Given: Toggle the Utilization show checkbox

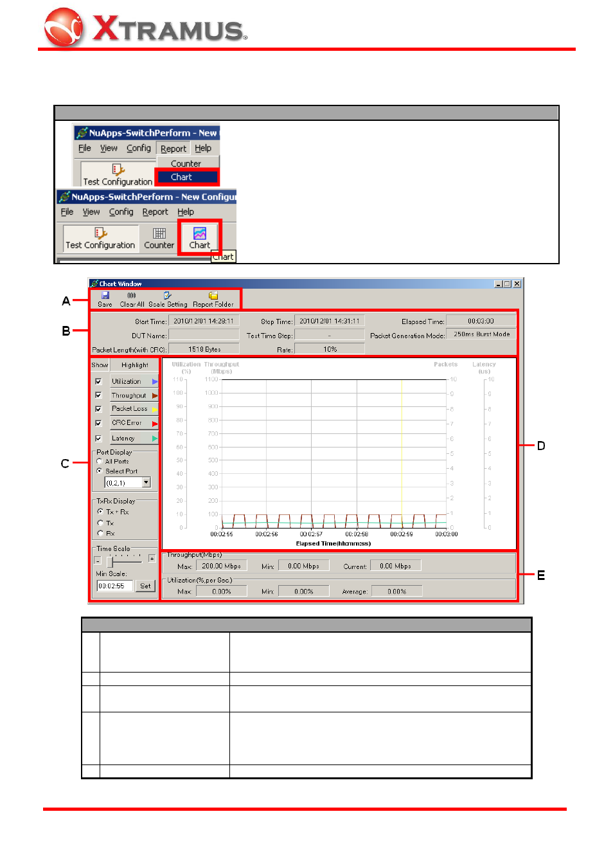Looking at the screenshot, I should [x=98, y=381].
